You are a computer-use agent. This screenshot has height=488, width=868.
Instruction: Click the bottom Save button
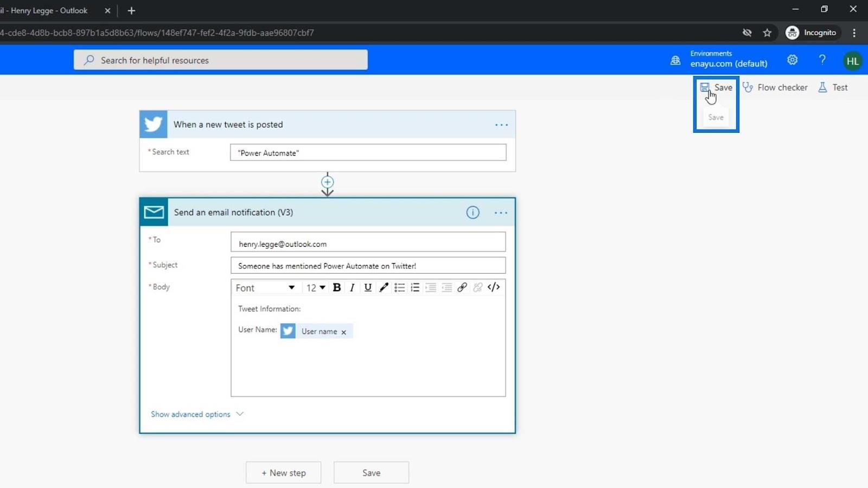[372, 473]
